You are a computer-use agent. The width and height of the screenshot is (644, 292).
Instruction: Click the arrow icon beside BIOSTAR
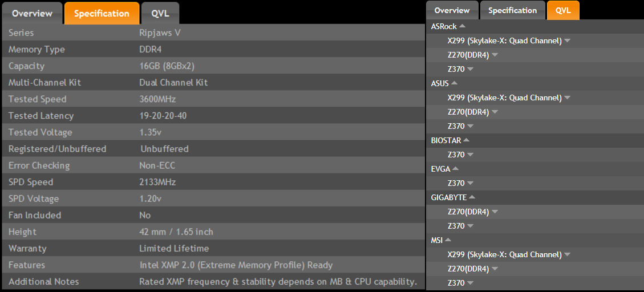(467, 140)
